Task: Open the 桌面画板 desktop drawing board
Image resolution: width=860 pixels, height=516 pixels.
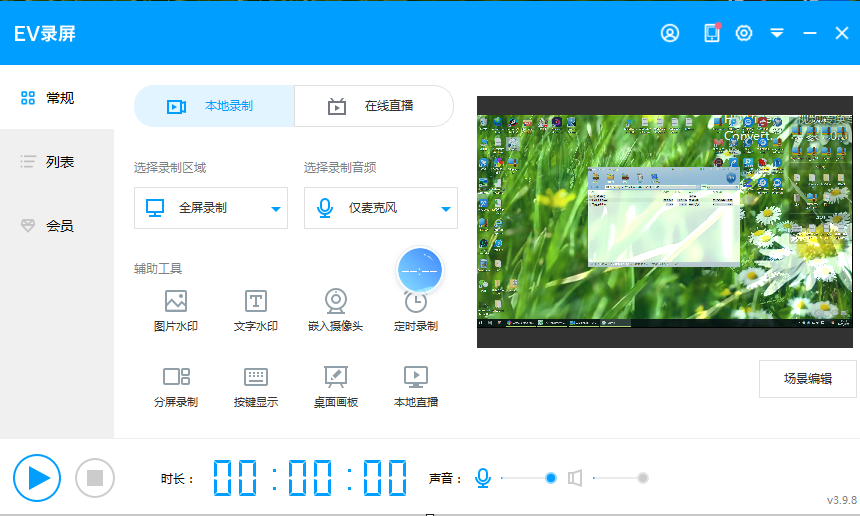Action: [336, 386]
